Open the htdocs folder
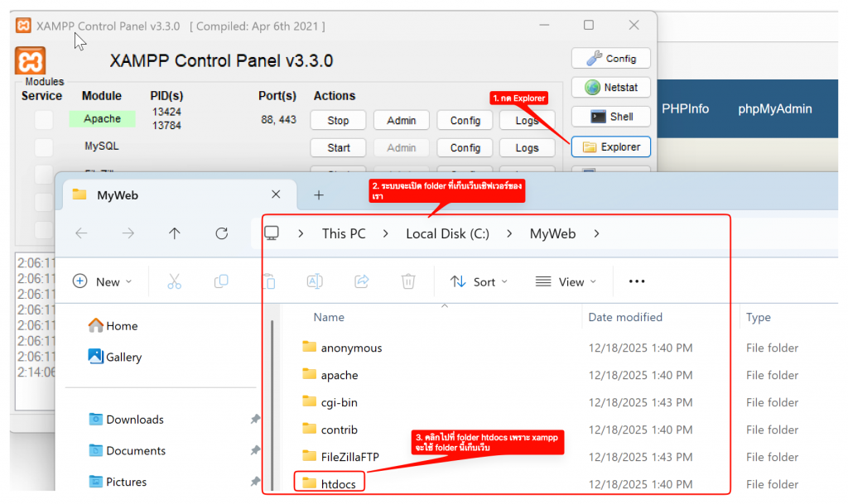 [338, 483]
